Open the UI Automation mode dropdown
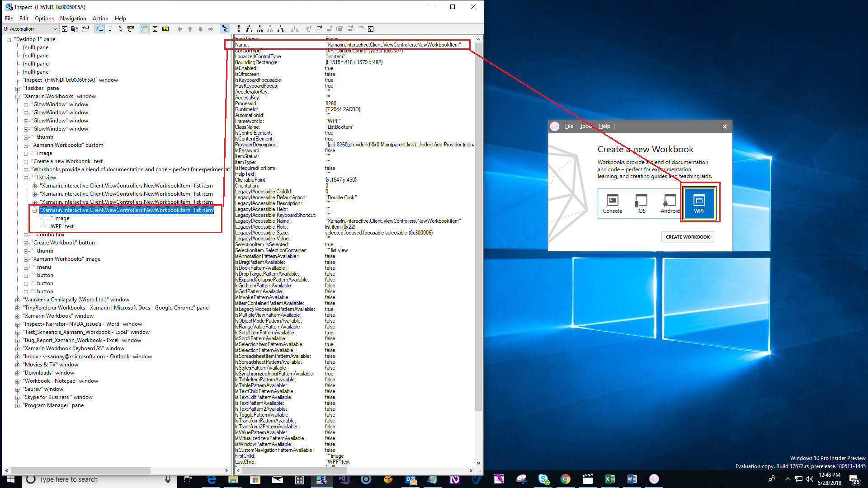 coord(31,29)
